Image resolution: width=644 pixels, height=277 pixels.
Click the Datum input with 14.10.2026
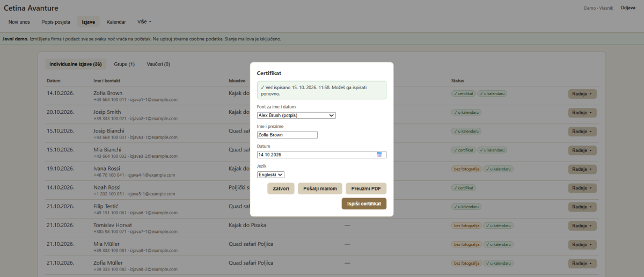[x=321, y=155]
